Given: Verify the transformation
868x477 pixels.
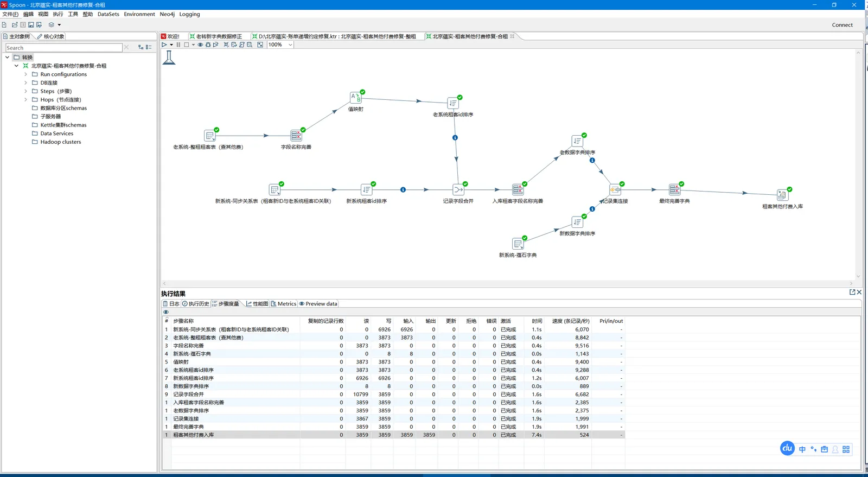Looking at the screenshot, I should 226,44.
